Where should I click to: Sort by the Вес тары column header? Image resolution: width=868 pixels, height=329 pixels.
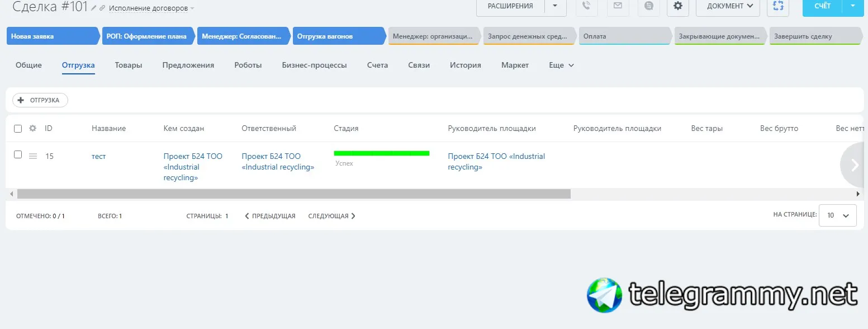click(x=707, y=128)
